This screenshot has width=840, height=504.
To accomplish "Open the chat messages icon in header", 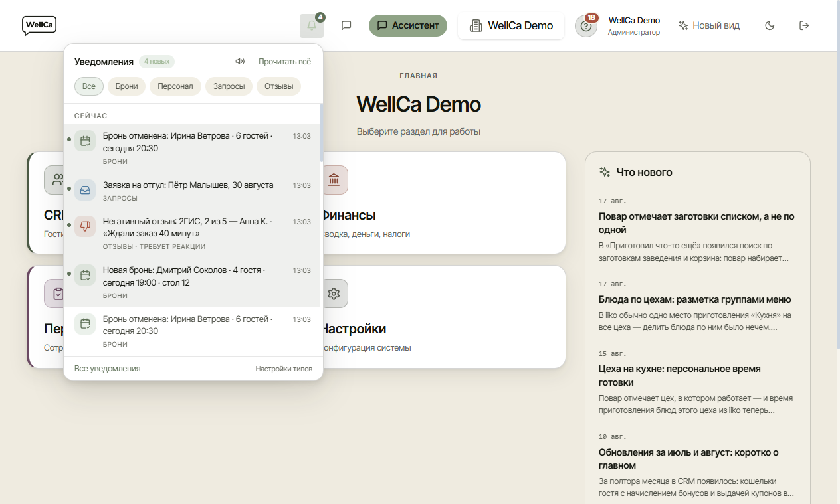I will [346, 26].
